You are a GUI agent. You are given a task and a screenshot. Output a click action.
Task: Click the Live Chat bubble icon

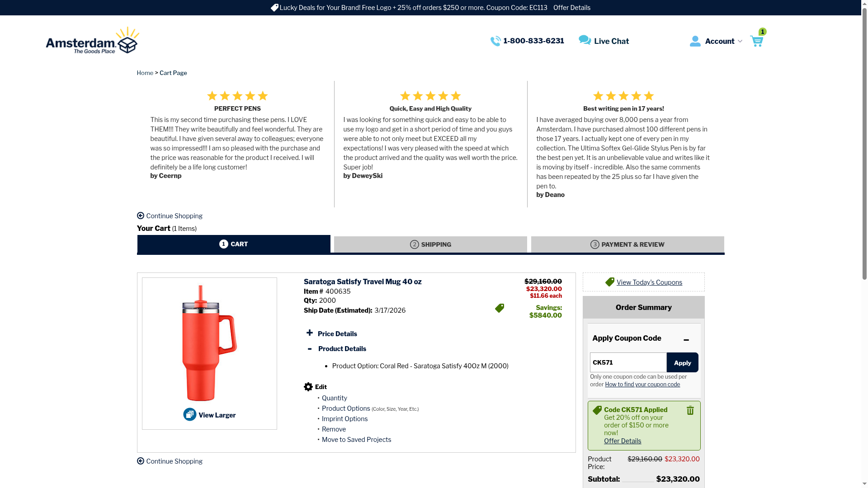coord(585,40)
